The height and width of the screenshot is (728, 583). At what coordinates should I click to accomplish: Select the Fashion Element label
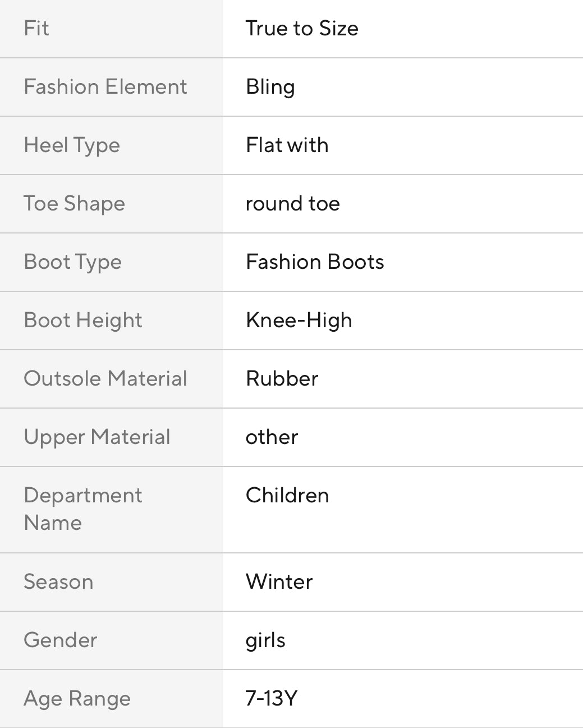pos(105,87)
